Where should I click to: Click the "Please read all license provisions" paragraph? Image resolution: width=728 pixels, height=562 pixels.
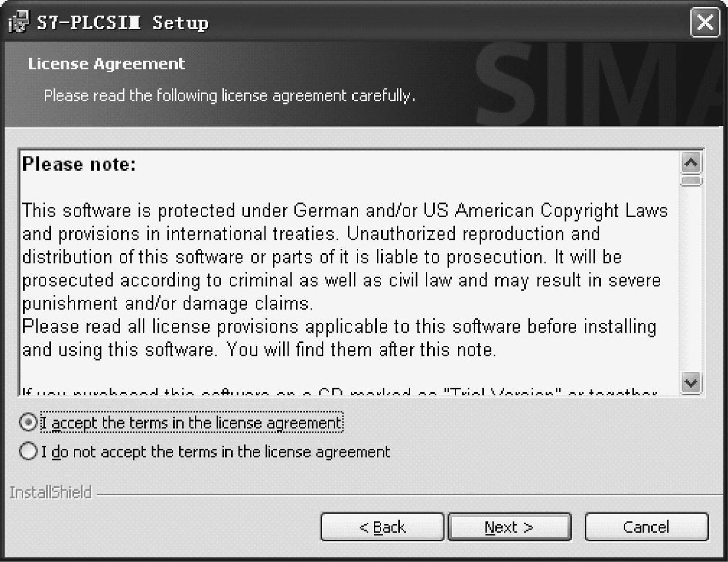pos(339,338)
